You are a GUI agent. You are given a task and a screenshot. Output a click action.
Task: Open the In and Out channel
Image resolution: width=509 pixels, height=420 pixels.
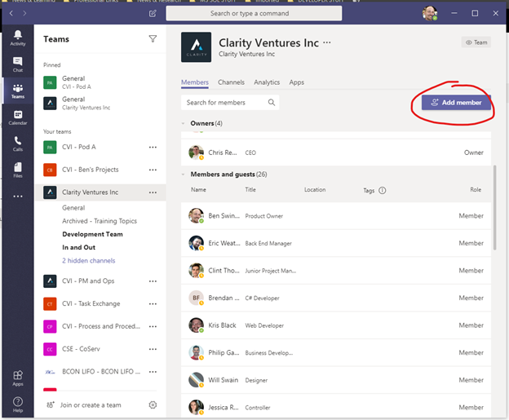click(x=79, y=247)
